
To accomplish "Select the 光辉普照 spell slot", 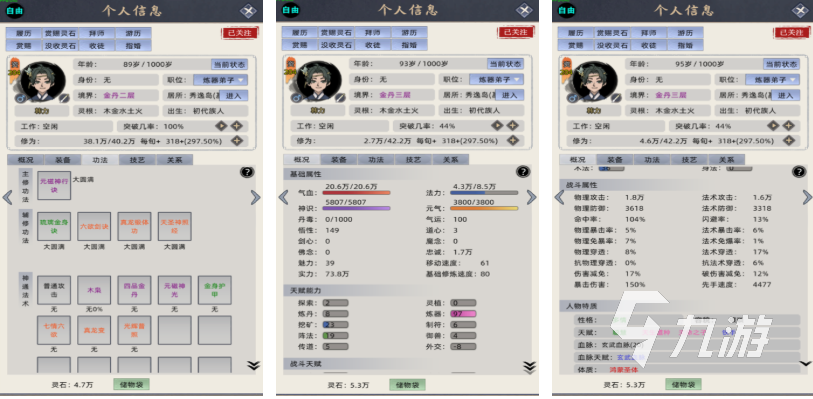I will [x=134, y=330].
